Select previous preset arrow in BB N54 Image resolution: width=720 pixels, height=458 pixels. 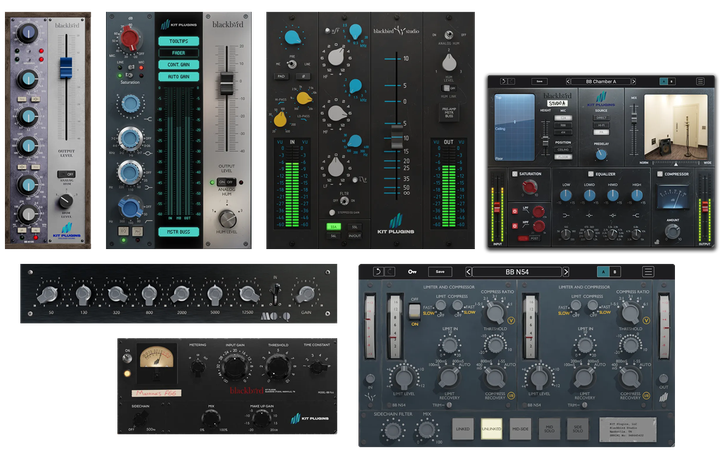click(x=468, y=272)
